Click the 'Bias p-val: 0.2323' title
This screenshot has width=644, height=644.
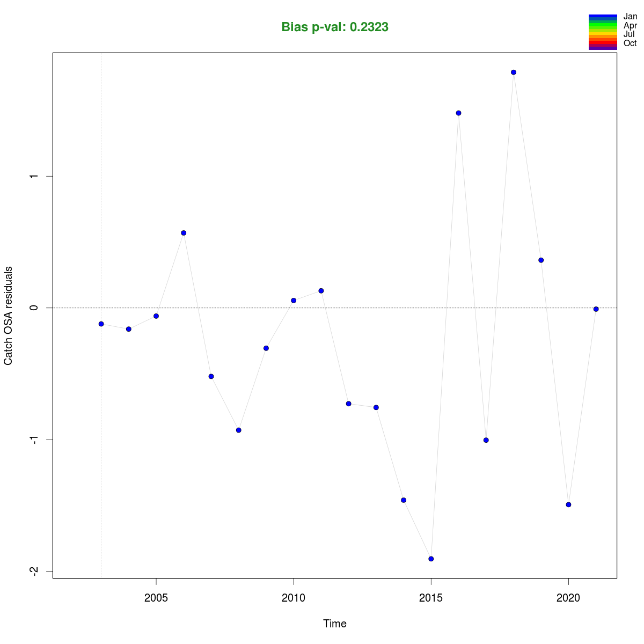click(x=335, y=27)
